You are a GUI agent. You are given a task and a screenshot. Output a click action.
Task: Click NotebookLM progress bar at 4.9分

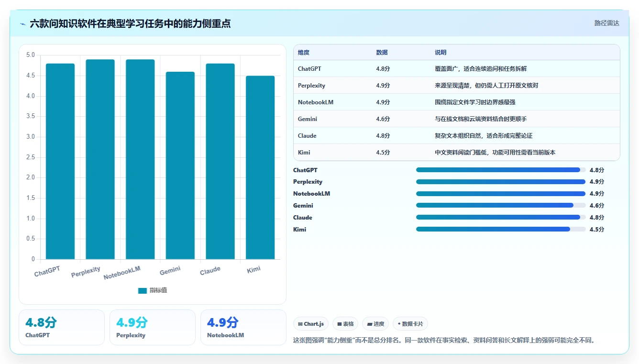[501, 194]
